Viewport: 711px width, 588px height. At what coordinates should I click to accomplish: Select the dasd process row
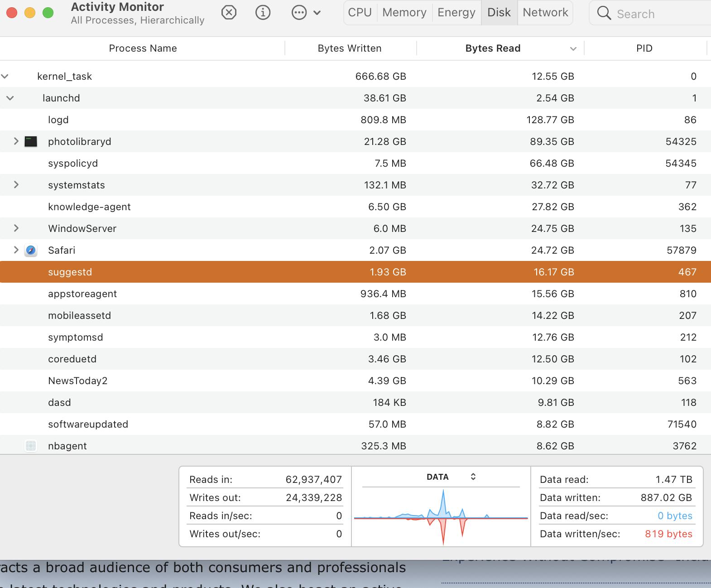pos(355,402)
